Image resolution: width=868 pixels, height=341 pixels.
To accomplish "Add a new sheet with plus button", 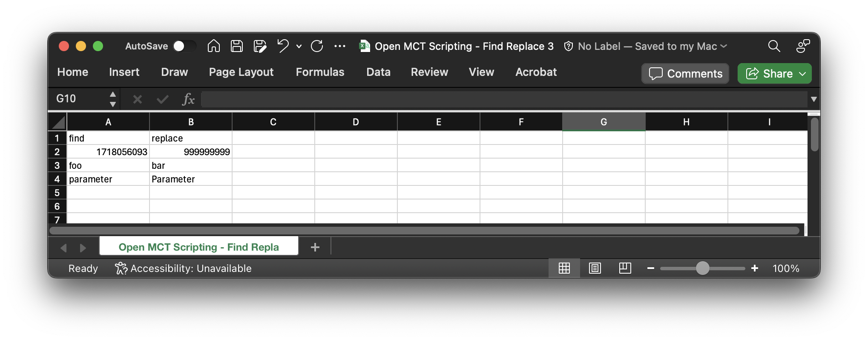I will coord(315,247).
